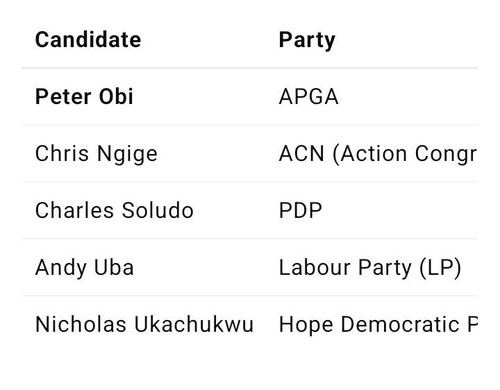The height and width of the screenshot is (390, 500).
Task: Click the Hope Democratic party cell
Action: (378, 325)
